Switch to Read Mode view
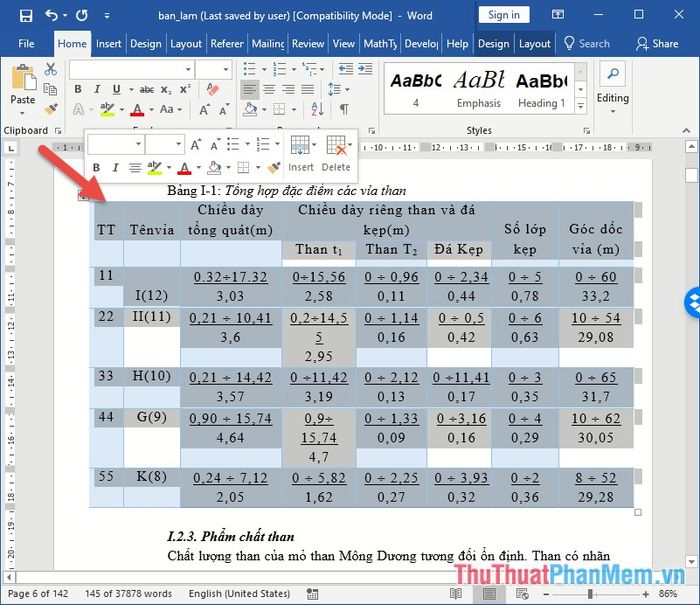700x605 pixels. coord(455,593)
